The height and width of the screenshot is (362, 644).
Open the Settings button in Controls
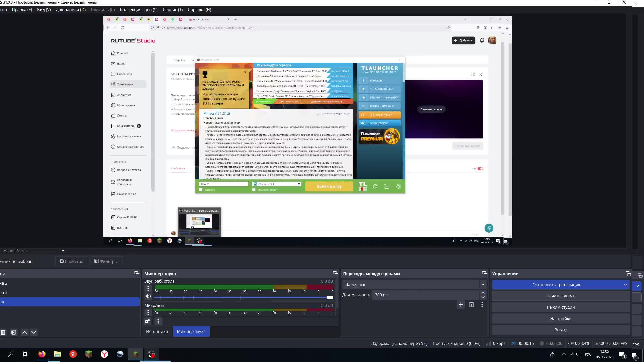point(560,319)
